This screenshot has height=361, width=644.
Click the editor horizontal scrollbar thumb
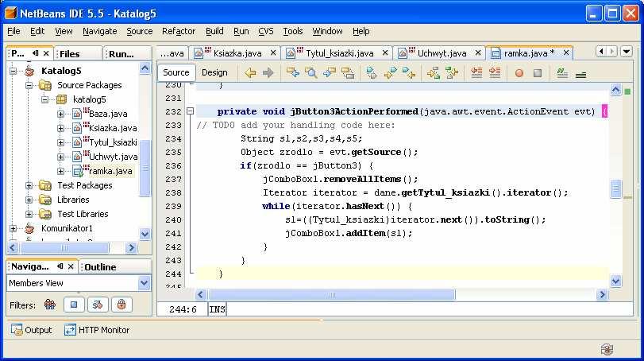click(331, 295)
